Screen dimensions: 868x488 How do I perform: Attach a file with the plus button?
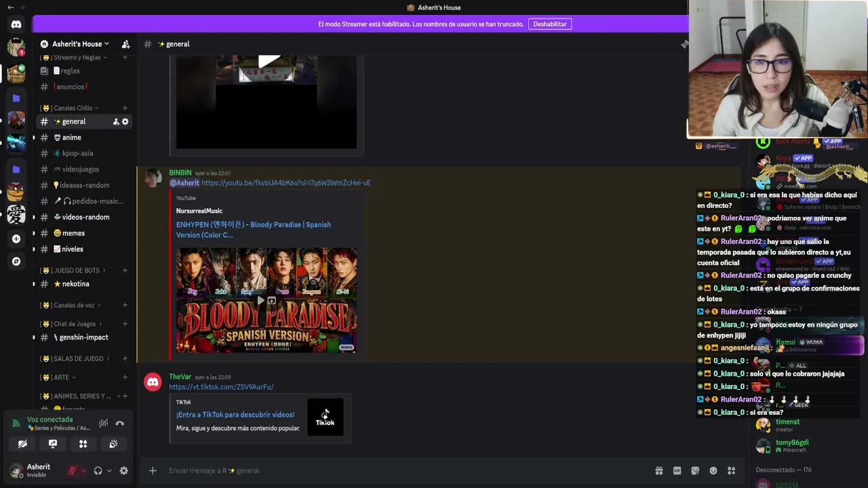153,470
